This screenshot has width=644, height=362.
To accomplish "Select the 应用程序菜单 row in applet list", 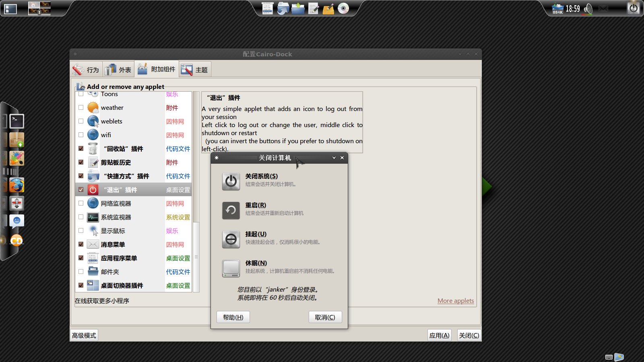I will pos(134,258).
